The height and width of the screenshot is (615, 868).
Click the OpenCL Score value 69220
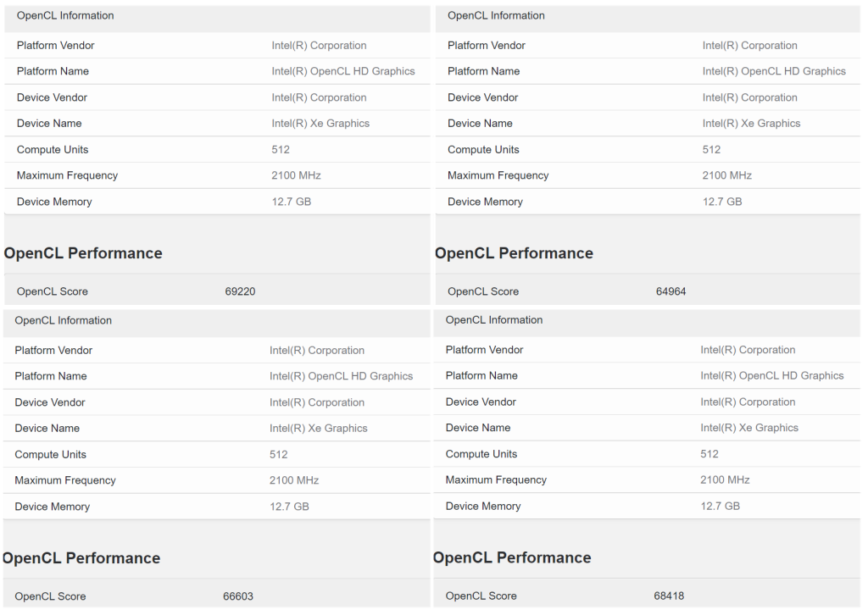click(x=240, y=291)
